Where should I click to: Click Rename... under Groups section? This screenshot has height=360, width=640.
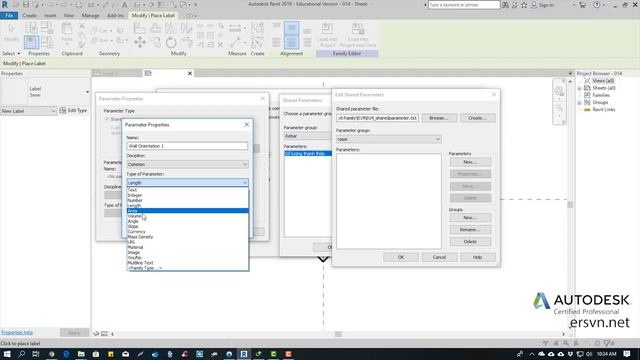[x=470, y=230]
